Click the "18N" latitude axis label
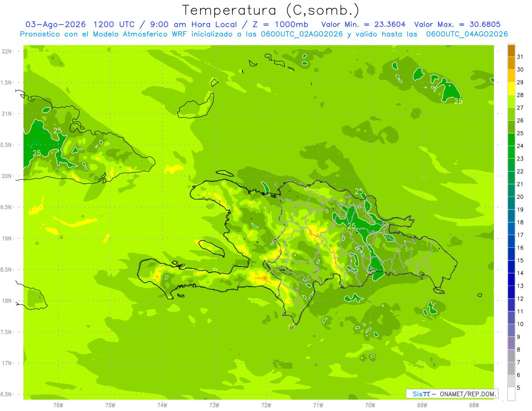 tap(7, 301)
